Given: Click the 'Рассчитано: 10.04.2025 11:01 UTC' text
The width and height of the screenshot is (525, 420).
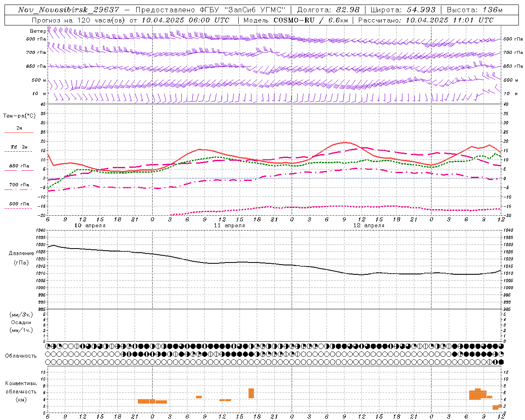Looking at the screenshot, I should click(x=426, y=20).
